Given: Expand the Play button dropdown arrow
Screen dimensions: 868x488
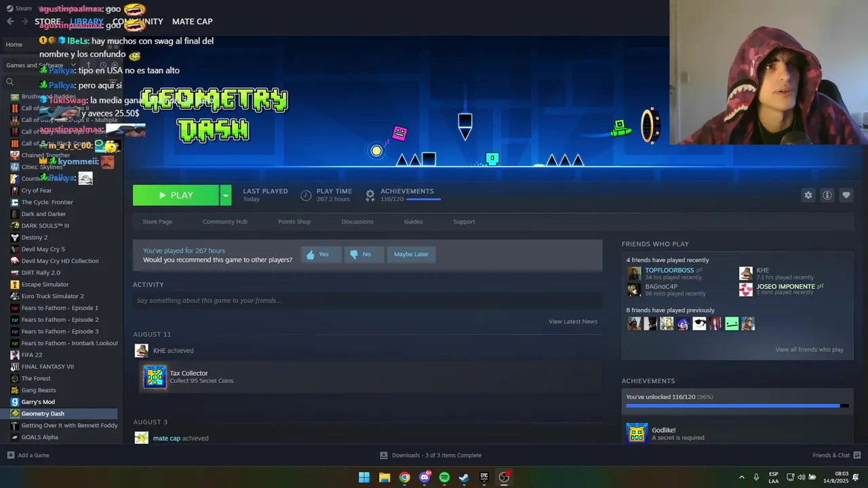Looking at the screenshot, I should coord(225,195).
